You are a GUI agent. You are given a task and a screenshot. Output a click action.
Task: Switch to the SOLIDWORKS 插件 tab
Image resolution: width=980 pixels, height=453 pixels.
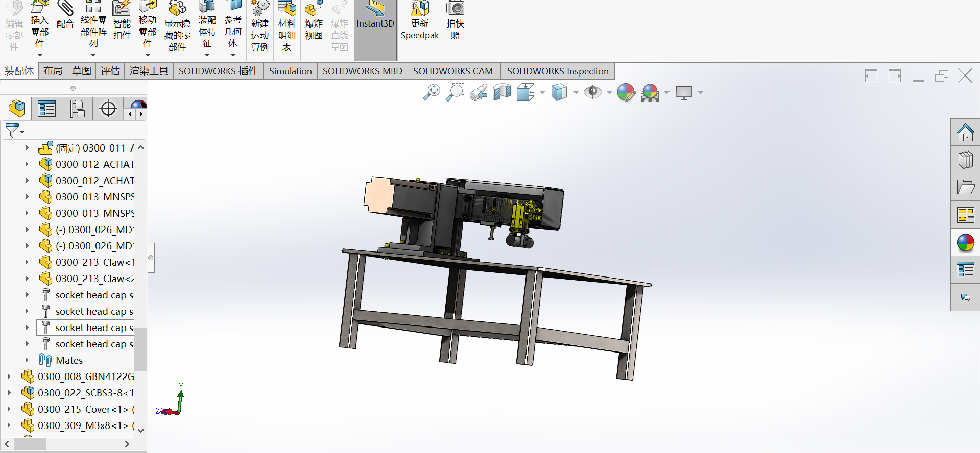[218, 71]
